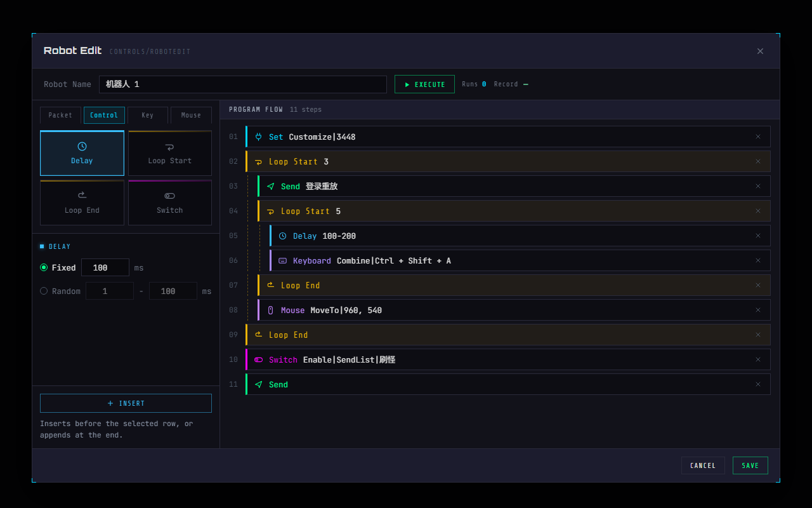Image resolution: width=812 pixels, height=508 pixels.
Task: Remove the Send 登录重放 step
Action: [x=757, y=186]
